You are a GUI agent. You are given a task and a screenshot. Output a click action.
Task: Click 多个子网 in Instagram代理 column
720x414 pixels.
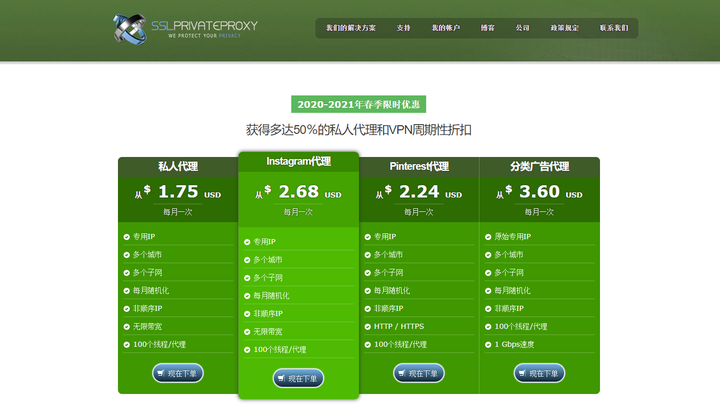click(x=268, y=278)
